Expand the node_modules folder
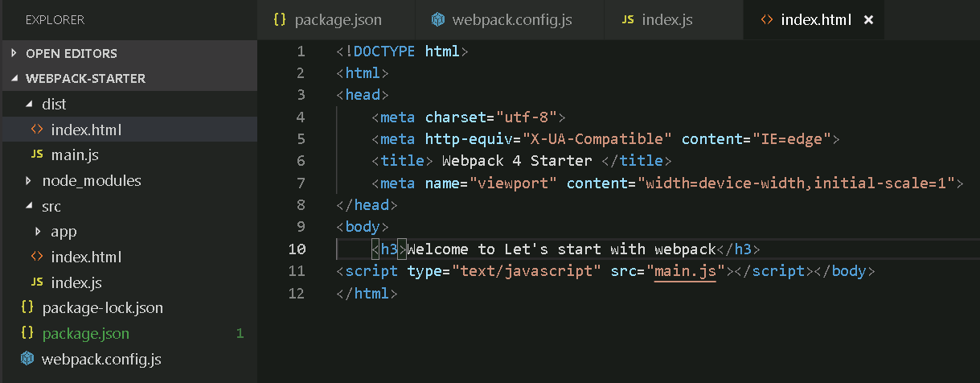 [x=29, y=180]
